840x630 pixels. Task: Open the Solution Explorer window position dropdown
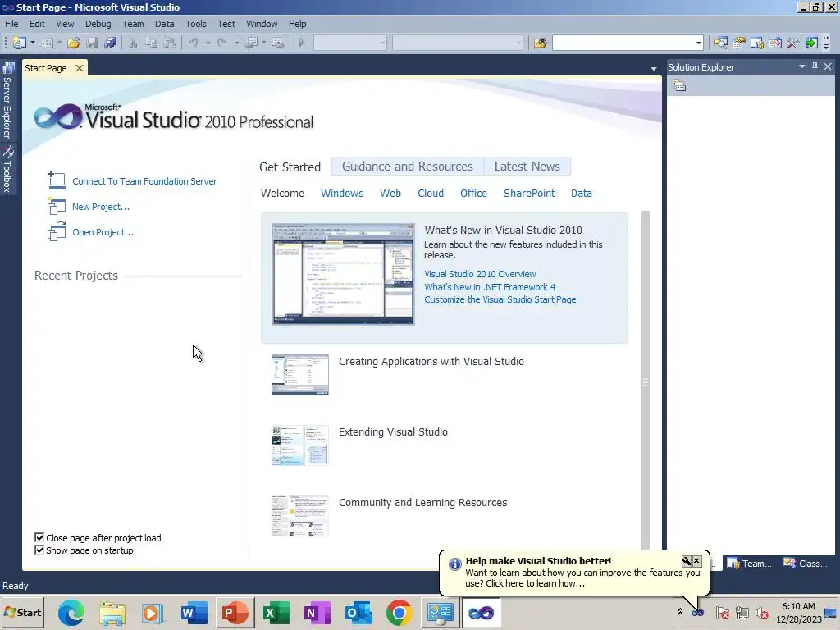point(802,66)
